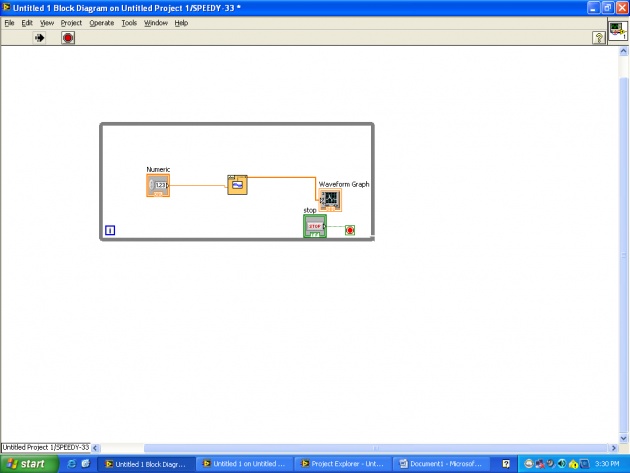This screenshot has height=473, width=630.
Task: Click the yellow security alert tray icon
Action: point(573,464)
